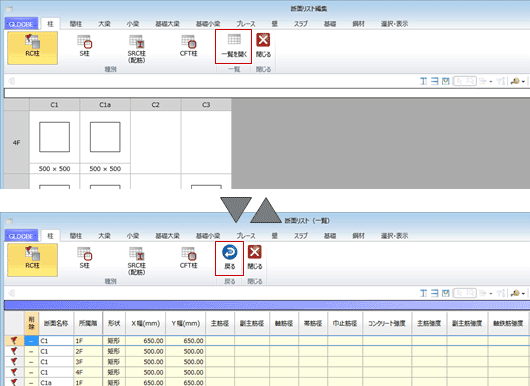Click the 断面名称 column header
Image resolution: width=530 pixels, height=386 pixels.
[56, 323]
